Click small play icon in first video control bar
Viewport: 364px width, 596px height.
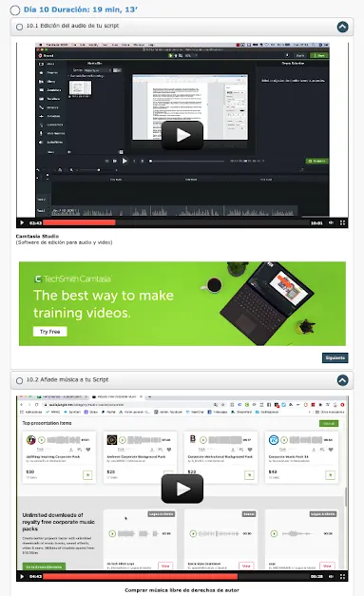pos(22,223)
